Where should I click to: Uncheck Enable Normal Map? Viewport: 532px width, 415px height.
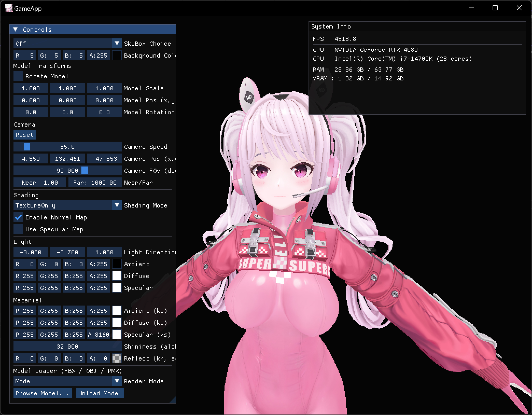click(x=18, y=217)
